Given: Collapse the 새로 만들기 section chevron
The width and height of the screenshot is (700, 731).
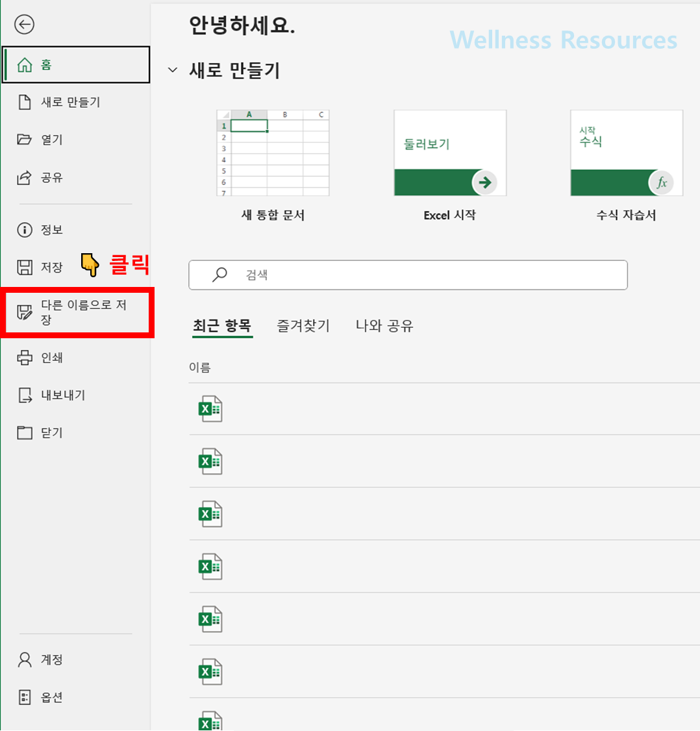Looking at the screenshot, I should tap(173, 70).
